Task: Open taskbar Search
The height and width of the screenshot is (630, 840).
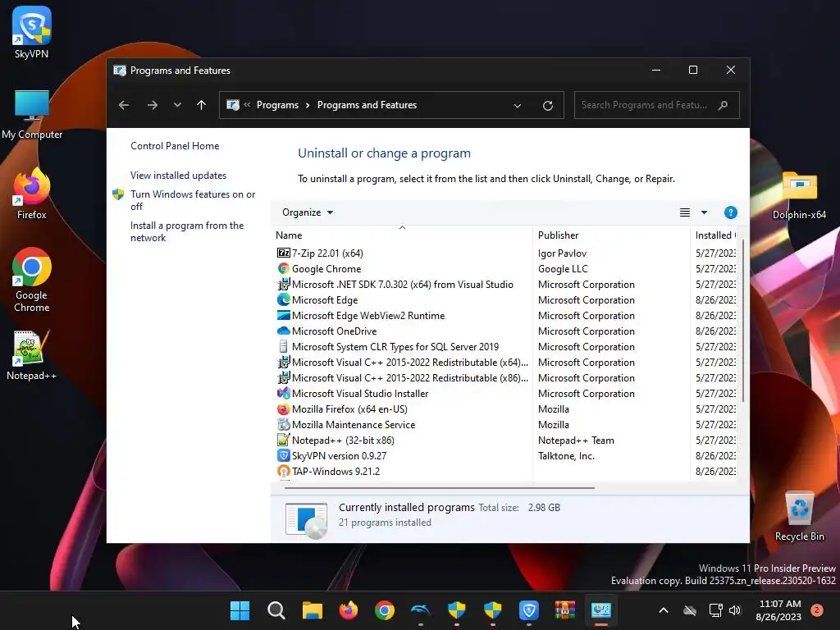Action: (x=276, y=610)
